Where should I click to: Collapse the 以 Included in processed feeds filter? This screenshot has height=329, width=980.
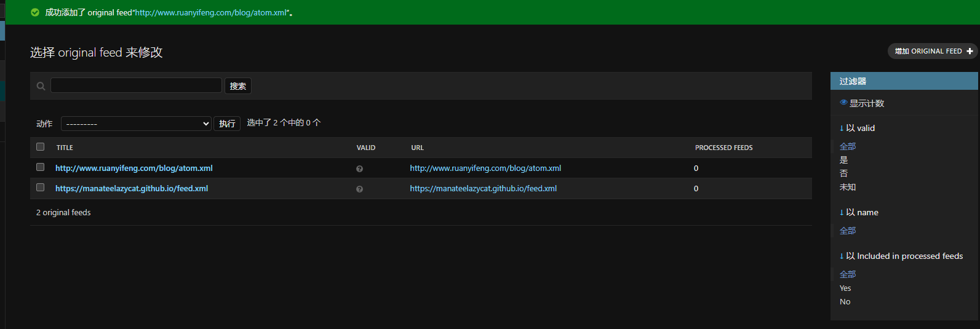pos(901,256)
